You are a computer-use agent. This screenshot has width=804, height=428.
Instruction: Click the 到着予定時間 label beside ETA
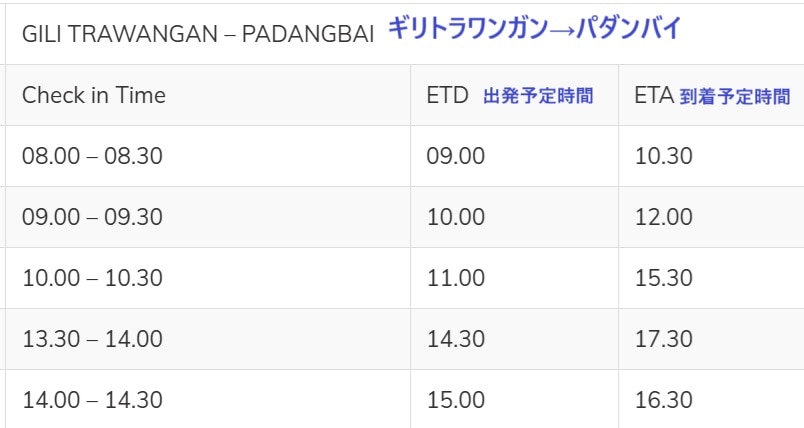(x=735, y=97)
